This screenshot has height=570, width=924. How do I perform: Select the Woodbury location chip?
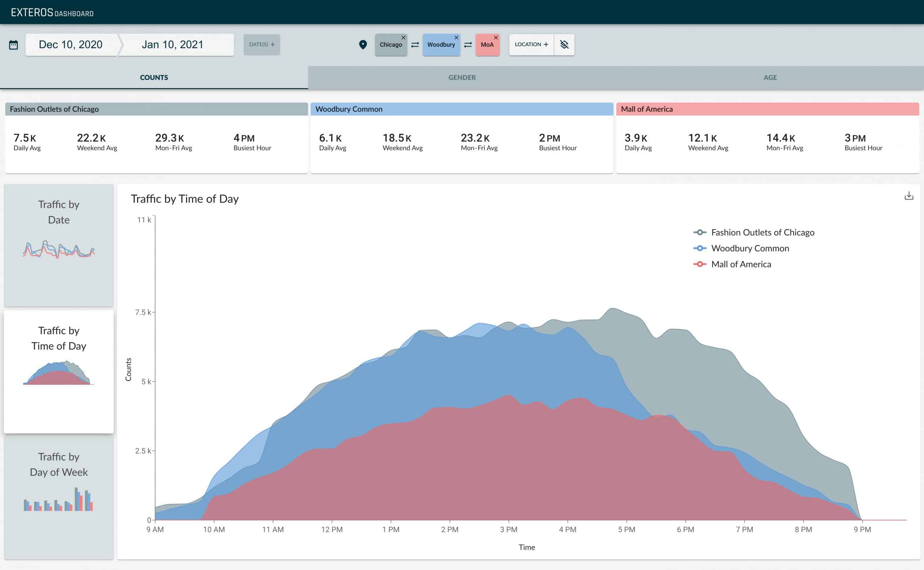(441, 45)
